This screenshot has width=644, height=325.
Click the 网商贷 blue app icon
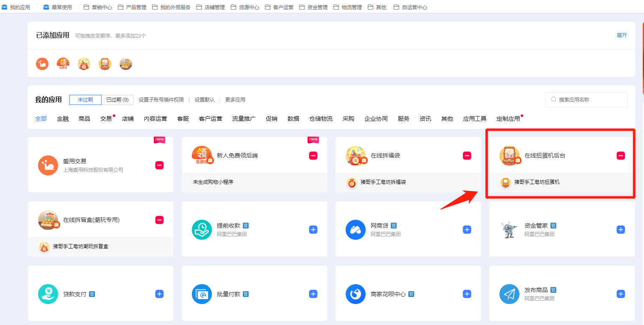pos(356,230)
